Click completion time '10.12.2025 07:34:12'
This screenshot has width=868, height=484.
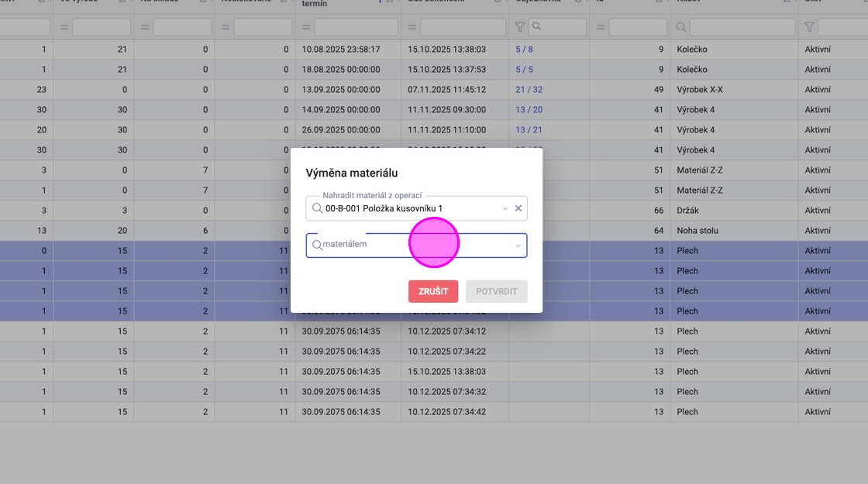[446, 331]
